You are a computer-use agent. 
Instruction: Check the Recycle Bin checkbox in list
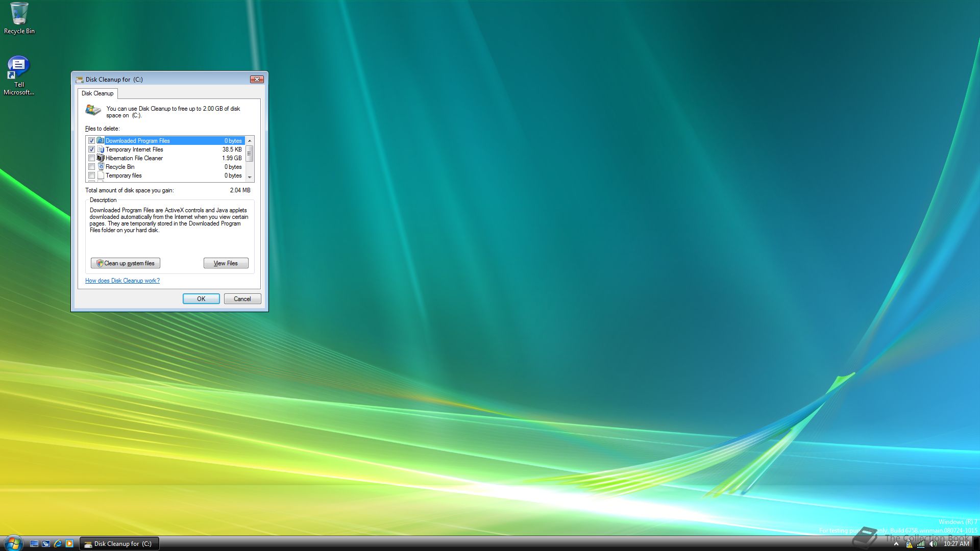(x=92, y=167)
